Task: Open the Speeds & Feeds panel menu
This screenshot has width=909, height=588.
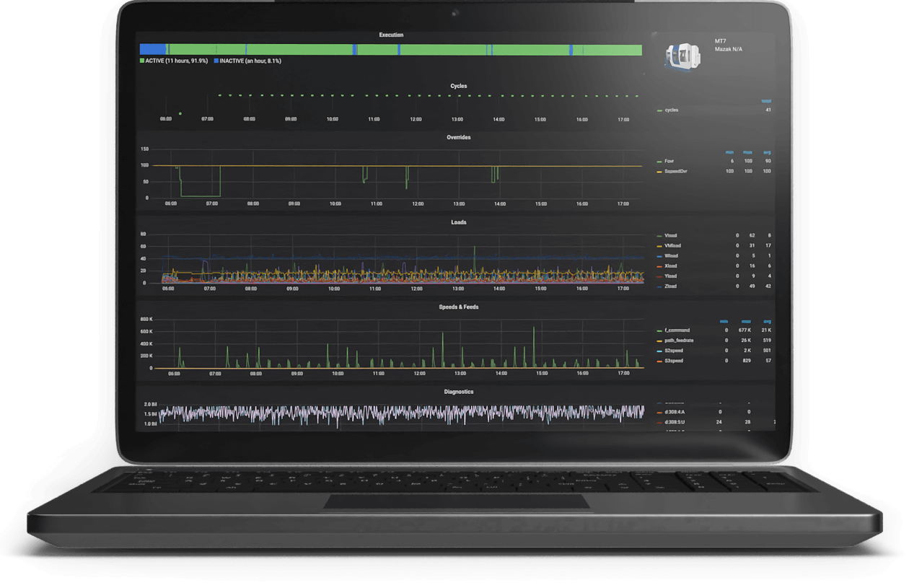Action: coord(458,307)
